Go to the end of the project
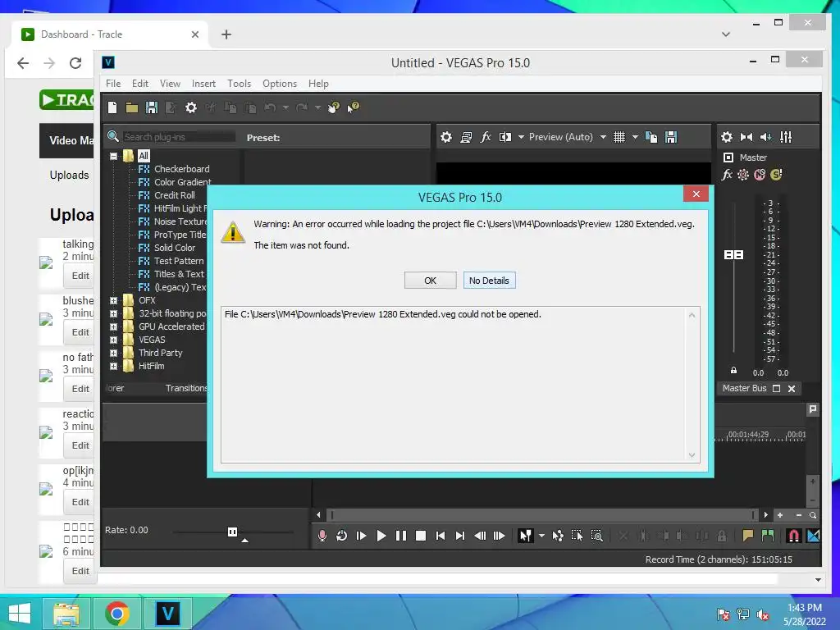 point(459,536)
